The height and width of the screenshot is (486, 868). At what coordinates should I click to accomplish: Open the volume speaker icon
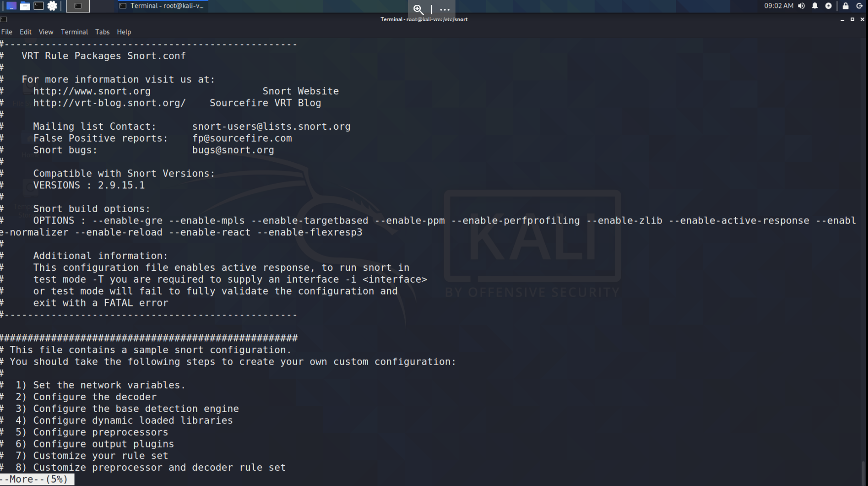click(x=801, y=6)
